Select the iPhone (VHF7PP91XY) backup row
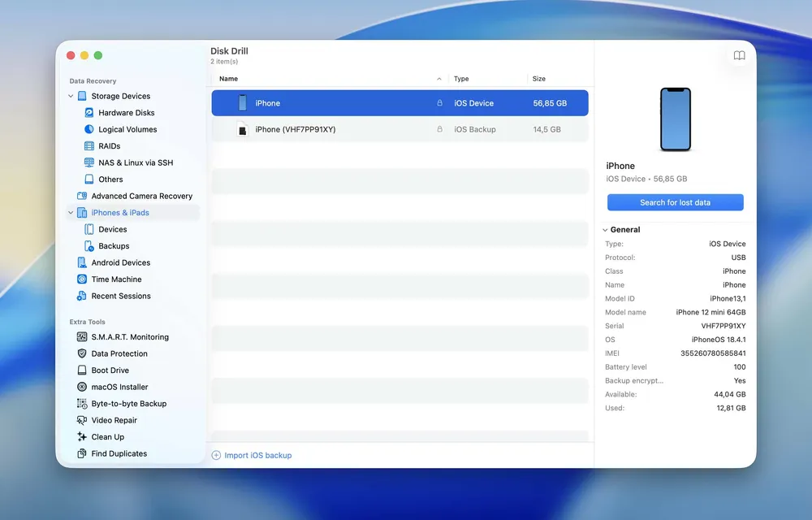The width and height of the screenshot is (812, 520). (x=400, y=129)
